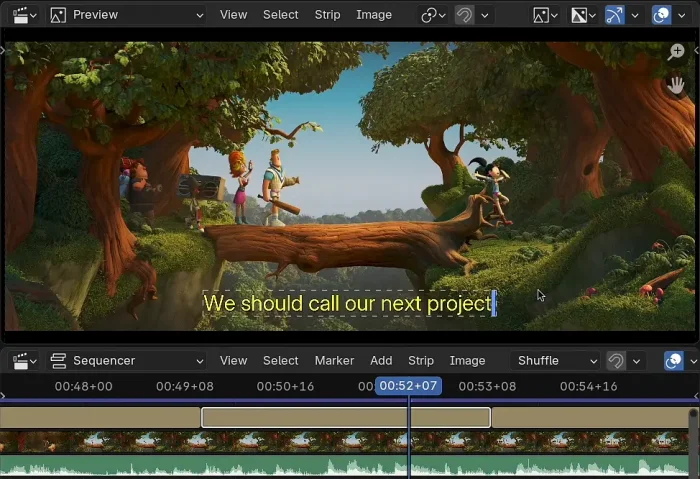Viewport: 700px width, 479px height.
Task: Click the pan hand gizmo in preview
Action: click(x=676, y=85)
